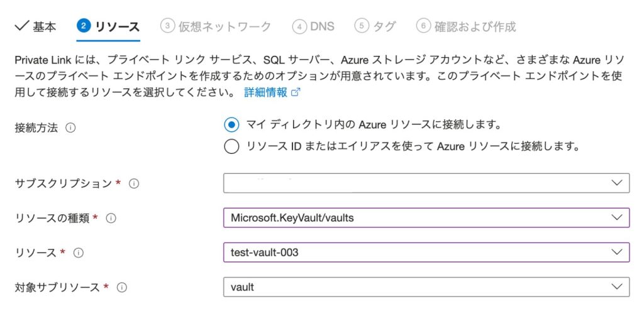This screenshot has height=319, width=644.
Task: Select マイ ディレクトリ内の Azure リソース radio option
Action: tap(231, 124)
